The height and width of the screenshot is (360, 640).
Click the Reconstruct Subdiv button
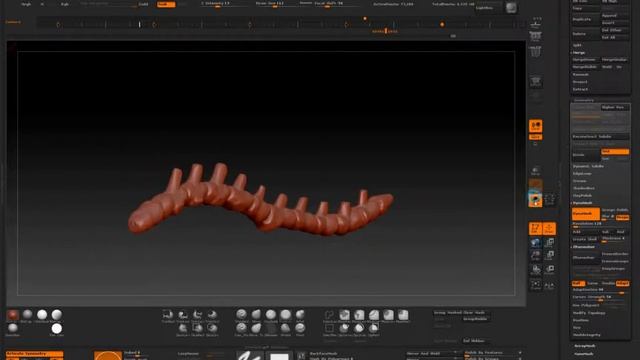(600, 137)
